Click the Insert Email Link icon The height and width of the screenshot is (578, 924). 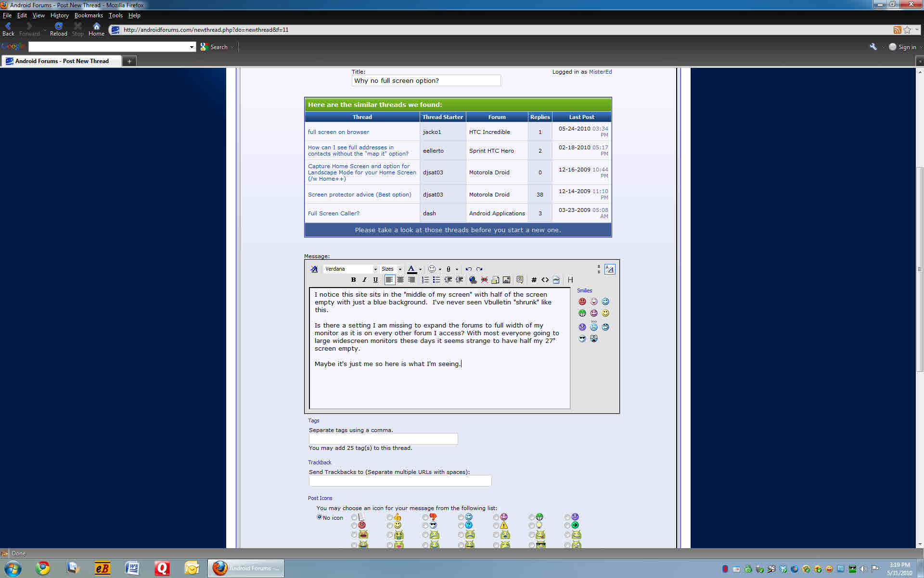click(x=495, y=280)
